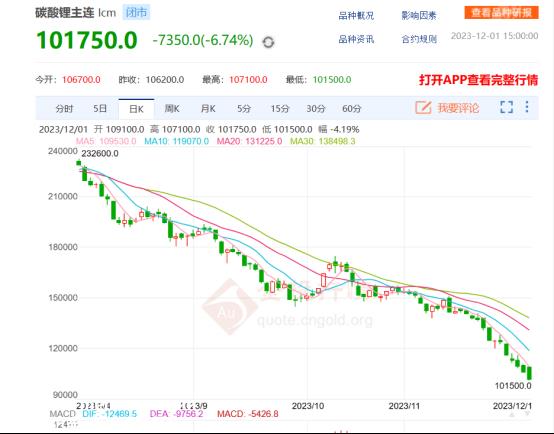Open 影响因素 link
The image size is (554, 434).
(419, 16)
